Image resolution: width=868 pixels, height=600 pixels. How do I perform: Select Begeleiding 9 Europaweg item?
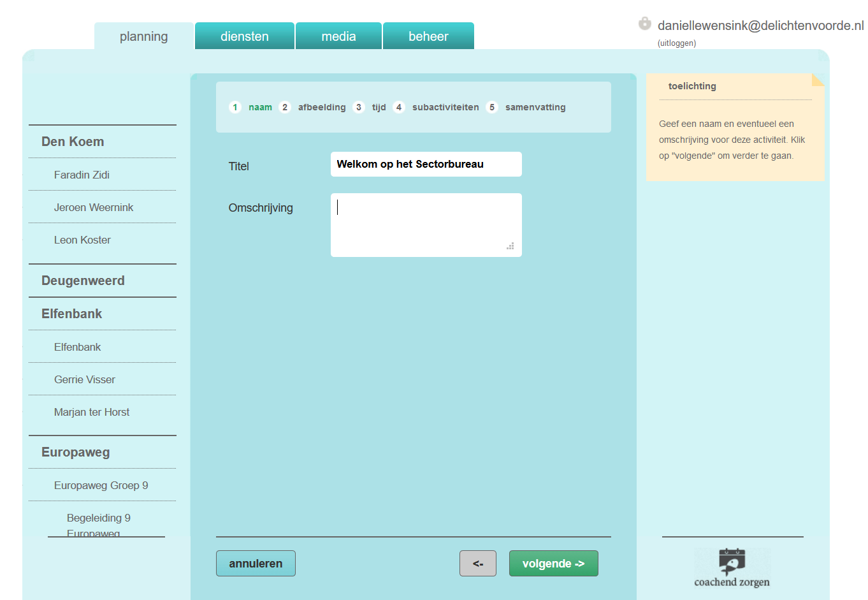[99, 525]
